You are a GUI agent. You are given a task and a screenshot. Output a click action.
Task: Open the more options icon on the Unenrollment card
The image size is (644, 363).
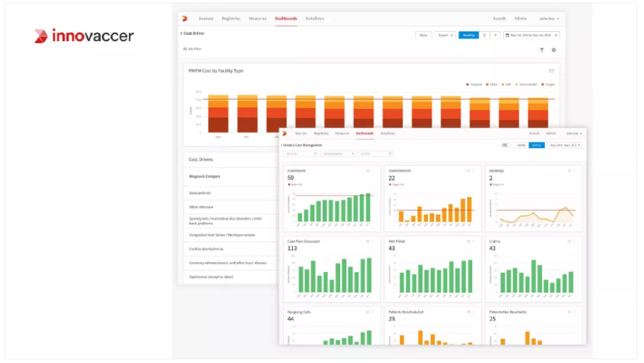[x=473, y=171]
